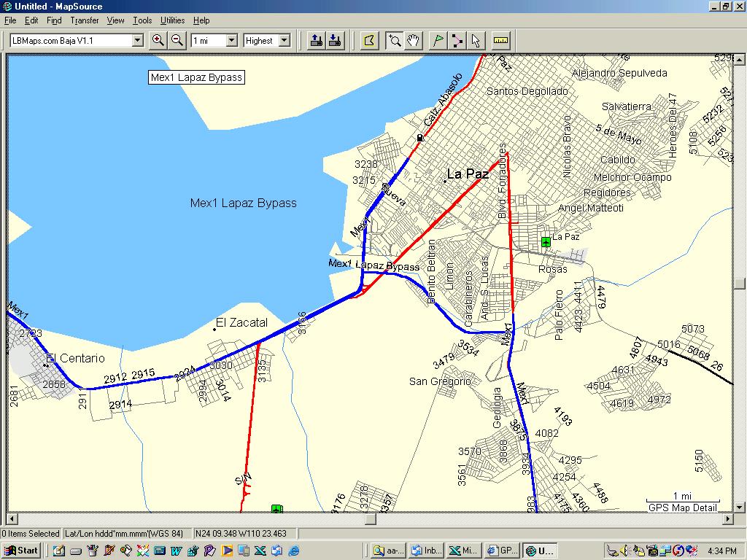Click the '0 Items Selected' status field
This screenshot has height=560, width=747.
pyautogui.click(x=31, y=533)
